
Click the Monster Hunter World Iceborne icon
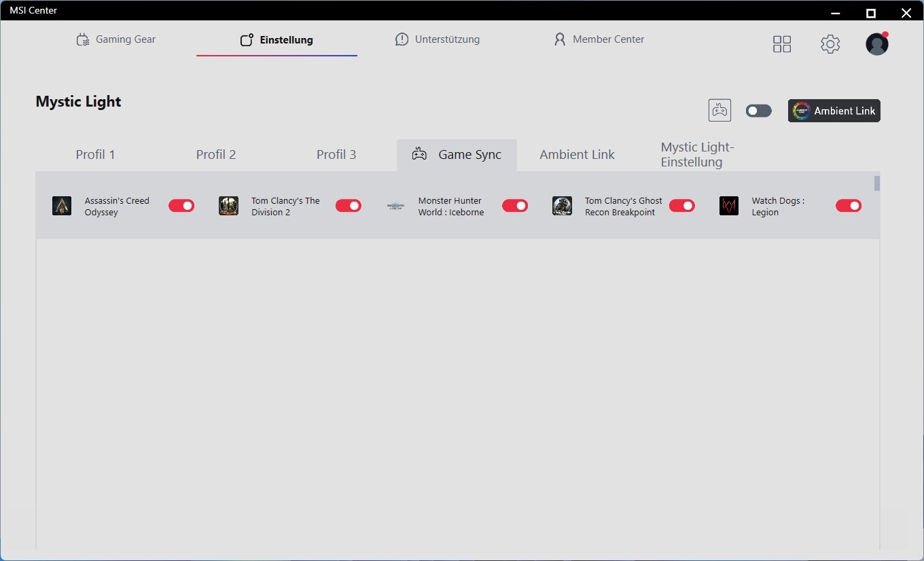coord(395,206)
